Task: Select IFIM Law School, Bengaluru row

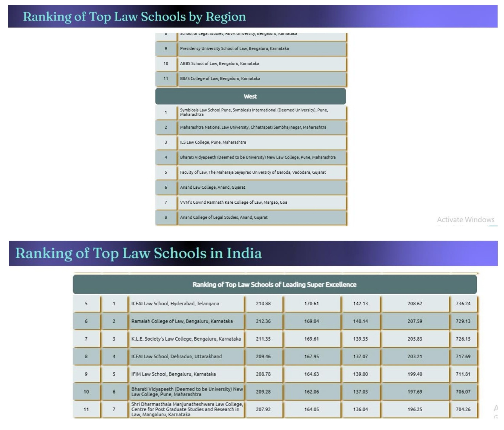Action: 173,374
